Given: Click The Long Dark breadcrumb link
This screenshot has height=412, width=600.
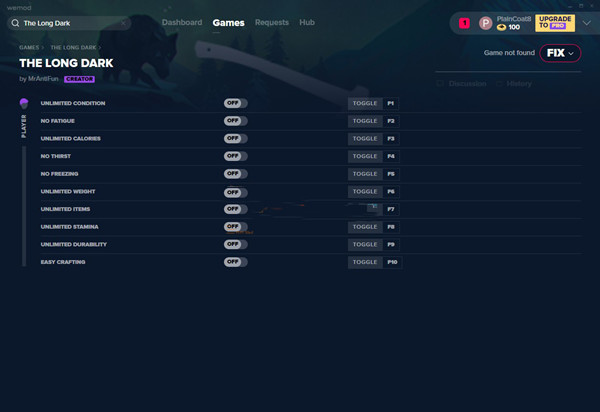Looking at the screenshot, I should point(73,47).
